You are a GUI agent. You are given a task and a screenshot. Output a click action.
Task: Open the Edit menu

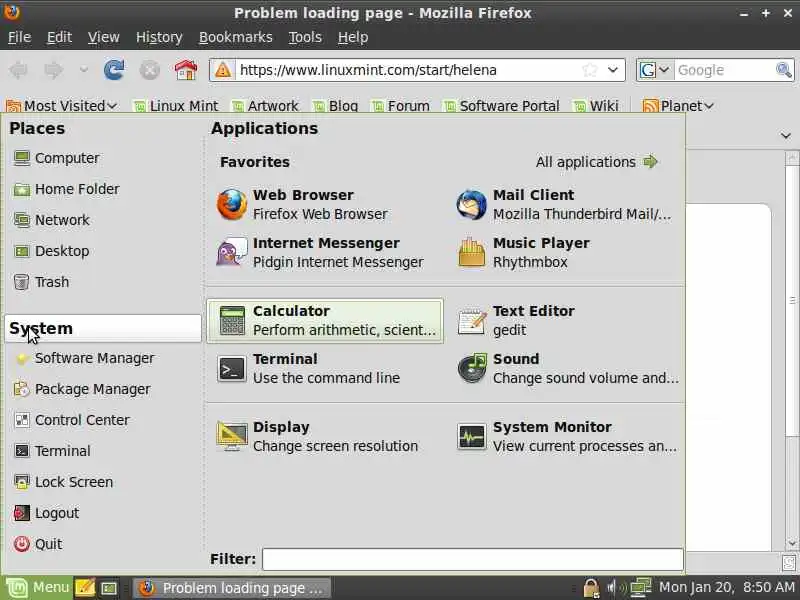point(59,37)
